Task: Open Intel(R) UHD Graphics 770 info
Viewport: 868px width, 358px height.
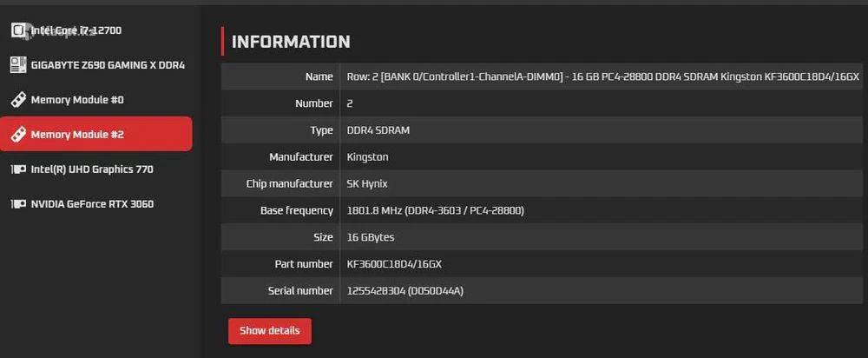Action: [92, 169]
